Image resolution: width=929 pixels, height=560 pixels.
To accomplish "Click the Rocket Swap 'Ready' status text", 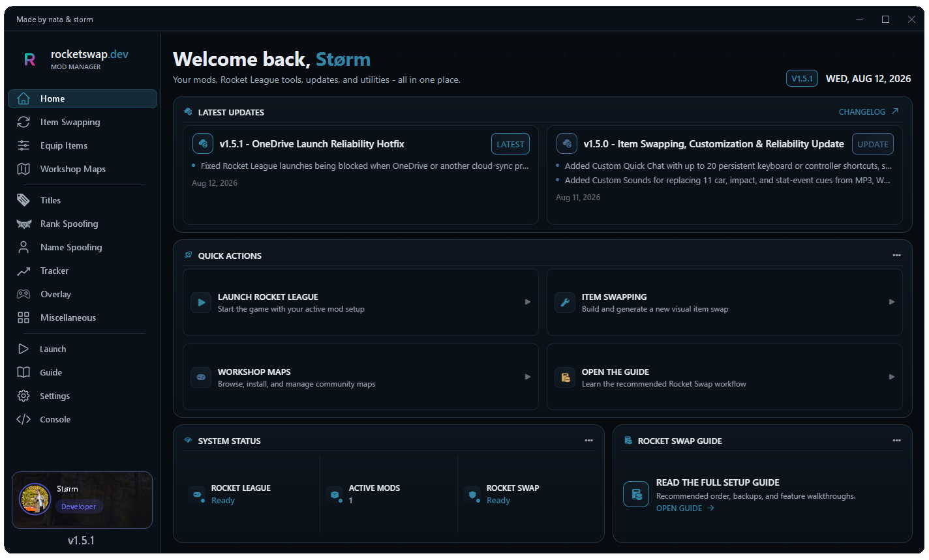I will point(498,501).
